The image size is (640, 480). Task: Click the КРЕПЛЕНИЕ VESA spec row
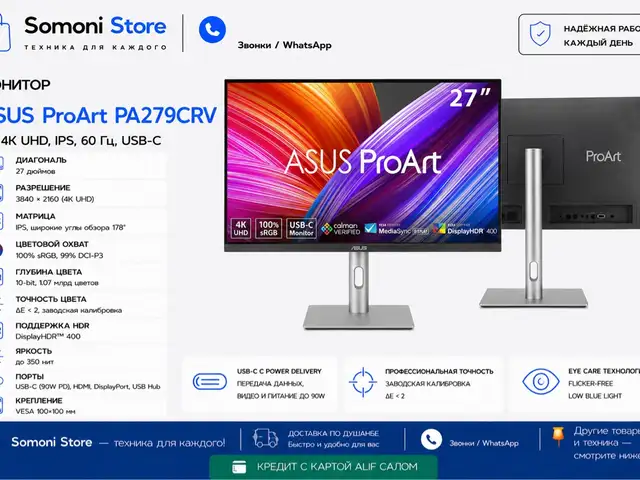click(x=83, y=406)
